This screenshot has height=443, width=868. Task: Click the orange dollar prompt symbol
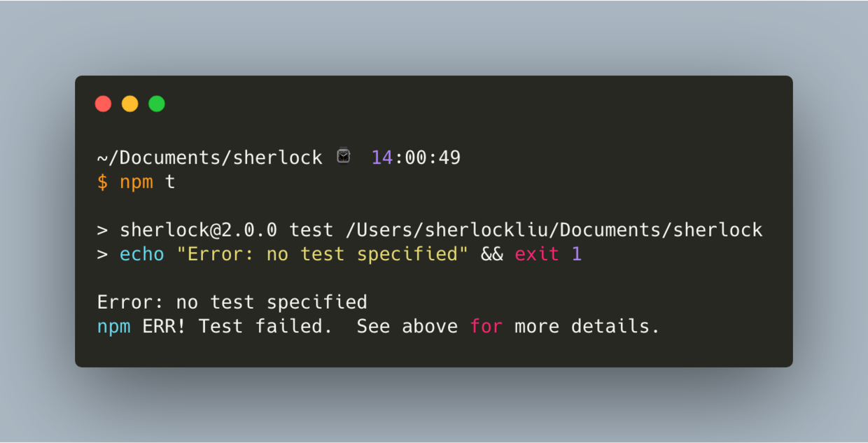click(103, 183)
